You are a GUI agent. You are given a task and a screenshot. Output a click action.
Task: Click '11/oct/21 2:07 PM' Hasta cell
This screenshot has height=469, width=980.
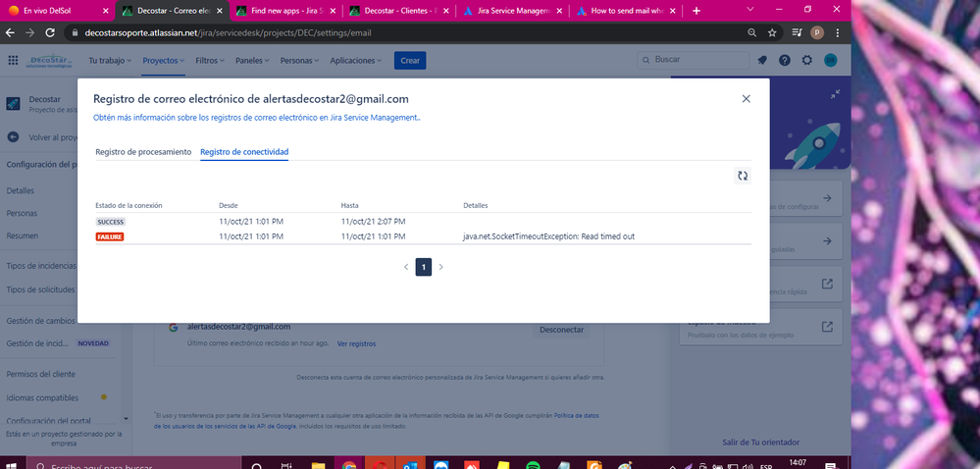coord(373,222)
